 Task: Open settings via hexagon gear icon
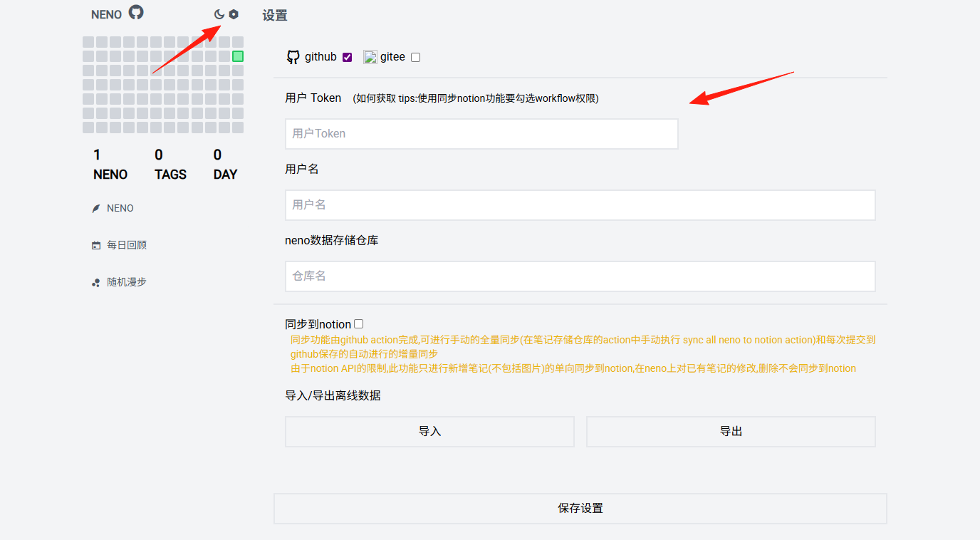(x=234, y=14)
